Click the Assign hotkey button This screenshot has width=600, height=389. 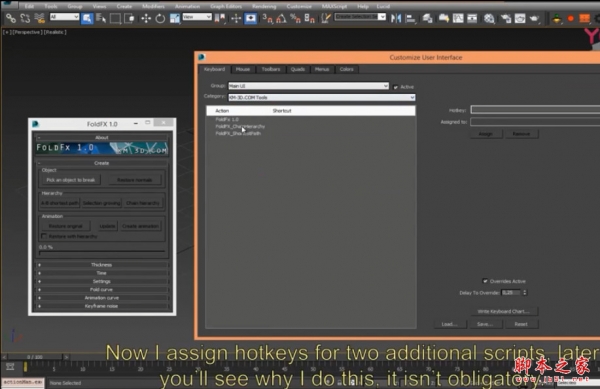486,134
